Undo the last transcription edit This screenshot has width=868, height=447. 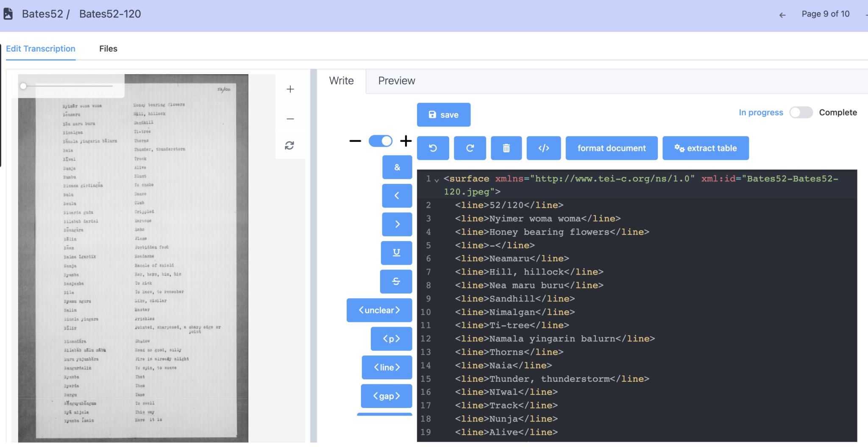[x=433, y=148]
